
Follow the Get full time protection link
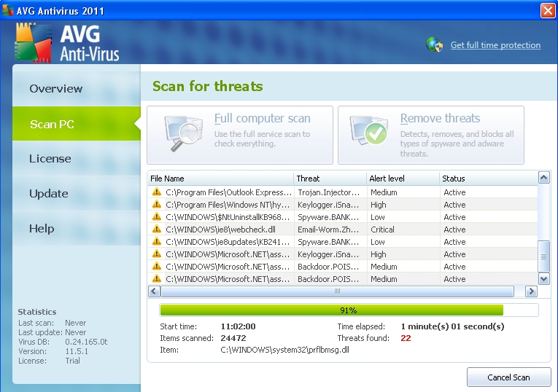[495, 45]
